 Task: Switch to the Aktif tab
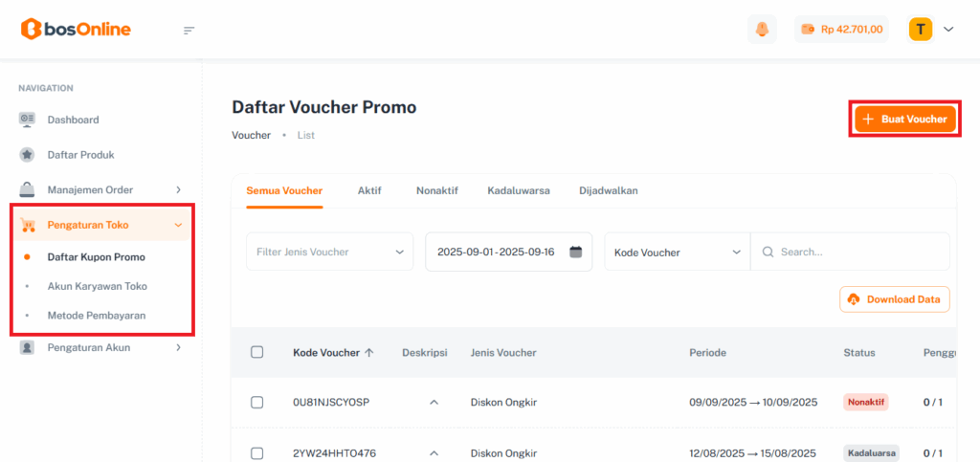[x=369, y=190]
